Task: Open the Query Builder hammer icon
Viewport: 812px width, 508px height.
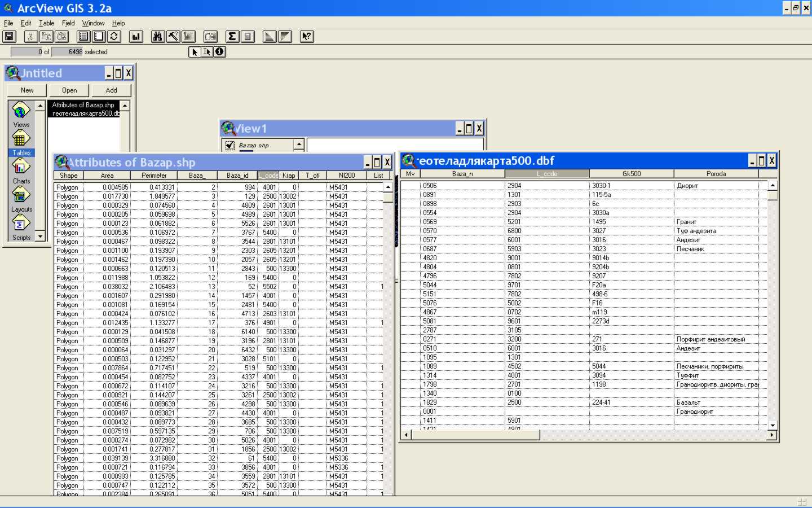Action: [173, 37]
